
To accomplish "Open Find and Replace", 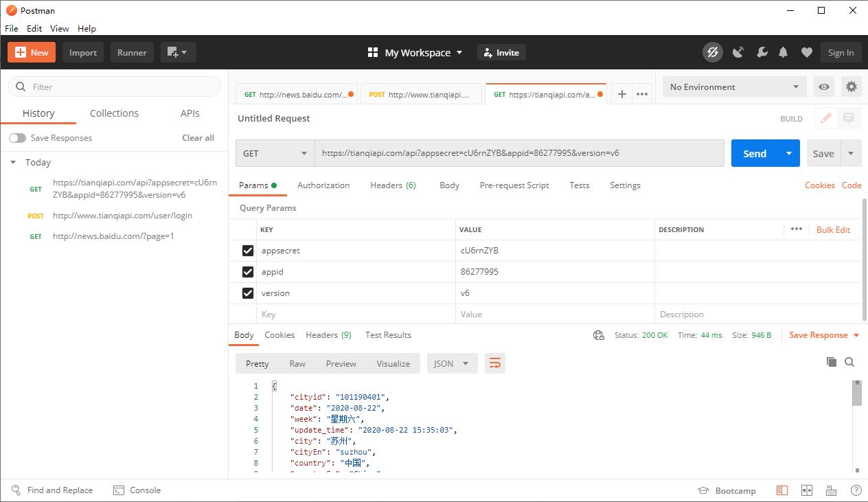I will click(x=52, y=490).
